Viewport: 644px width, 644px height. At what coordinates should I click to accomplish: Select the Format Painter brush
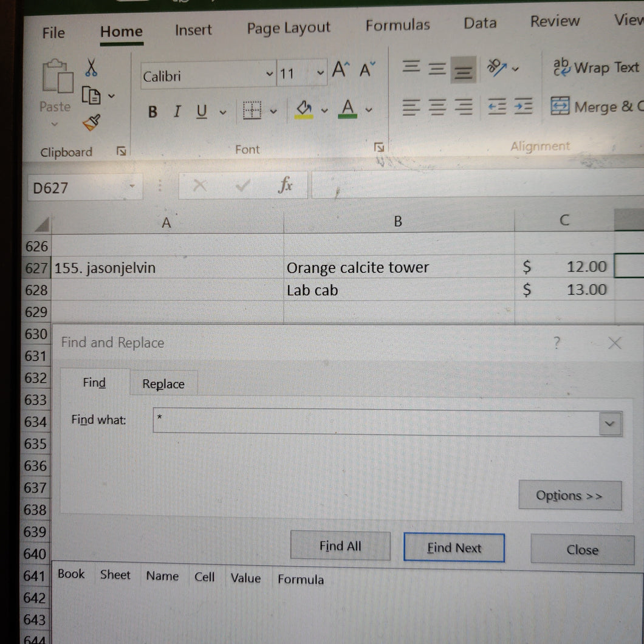[x=91, y=122]
